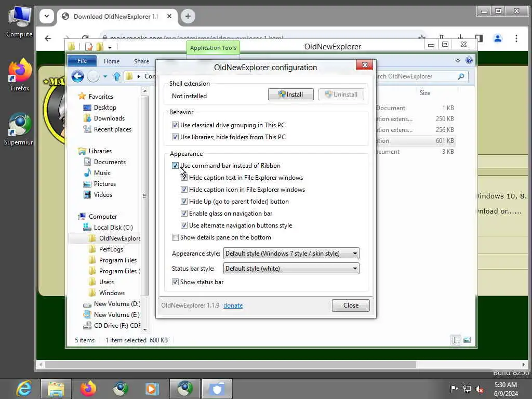Click the muted volume tray icon
532x399 pixels.
479,389
